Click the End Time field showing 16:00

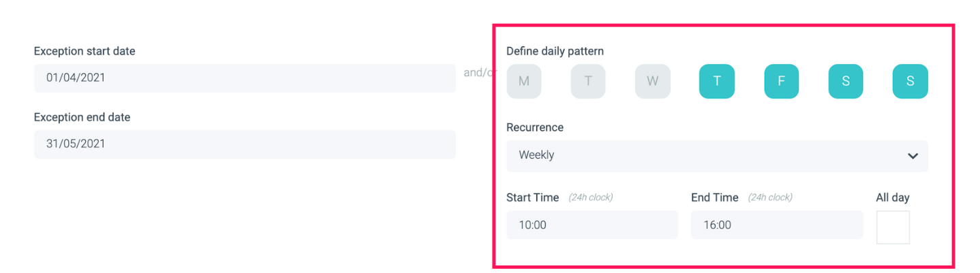776,225
